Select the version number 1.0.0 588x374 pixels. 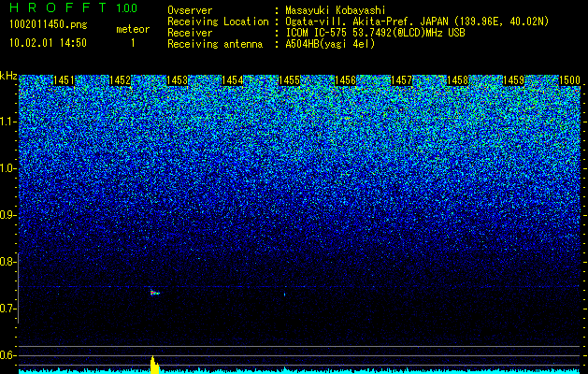tap(127, 7)
